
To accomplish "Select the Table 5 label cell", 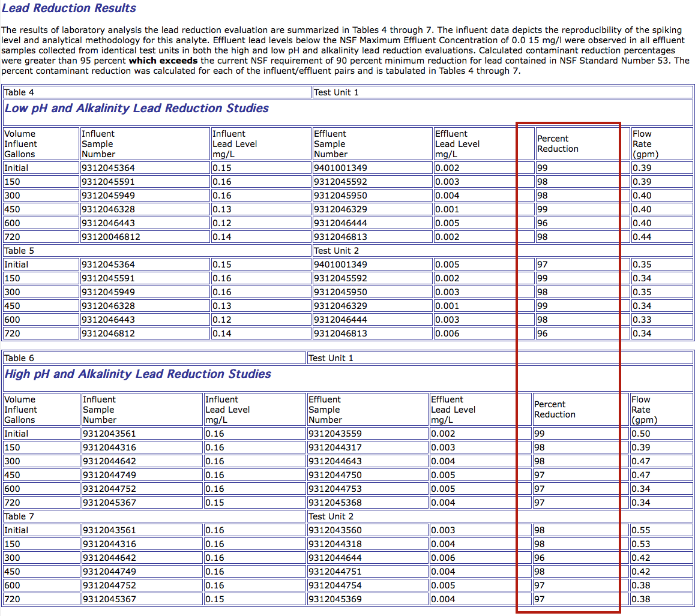I will [19, 251].
